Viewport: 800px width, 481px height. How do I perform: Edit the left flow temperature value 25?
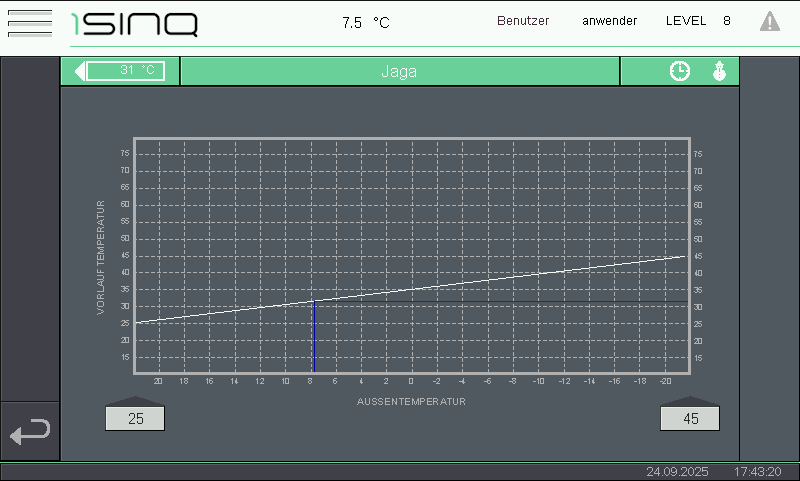(x=136, y=419)
